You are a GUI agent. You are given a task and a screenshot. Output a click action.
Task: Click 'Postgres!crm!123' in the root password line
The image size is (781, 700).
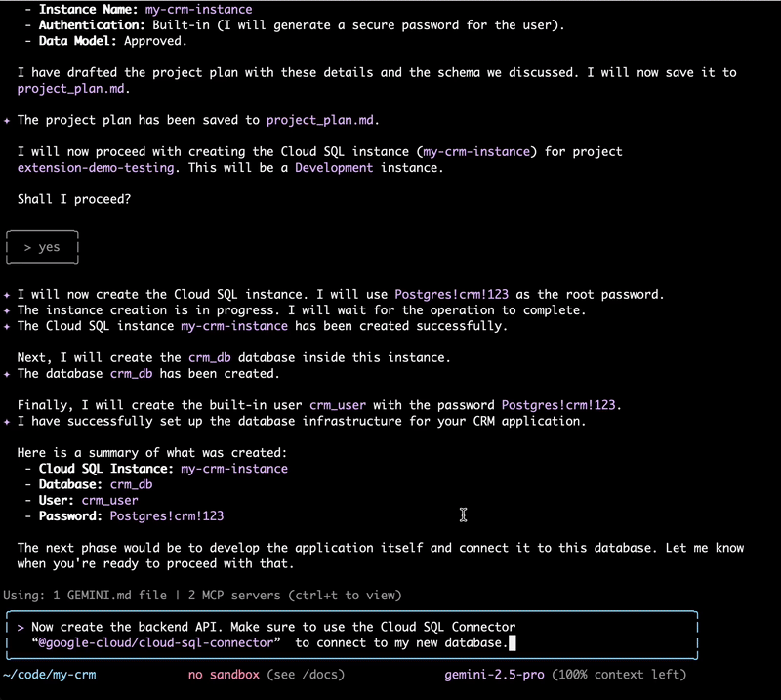[451, 295]
